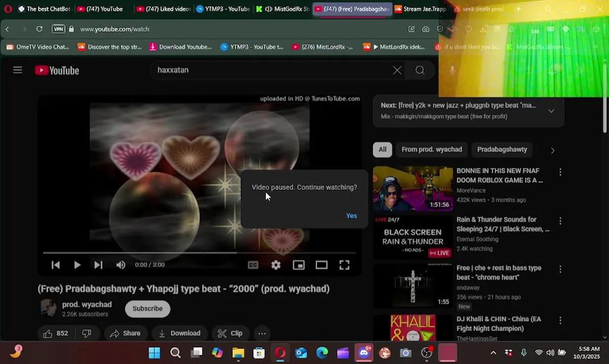609x364 pixels.
Task: Open the Download Youtube... bookmark
Action: pos(181,47)
